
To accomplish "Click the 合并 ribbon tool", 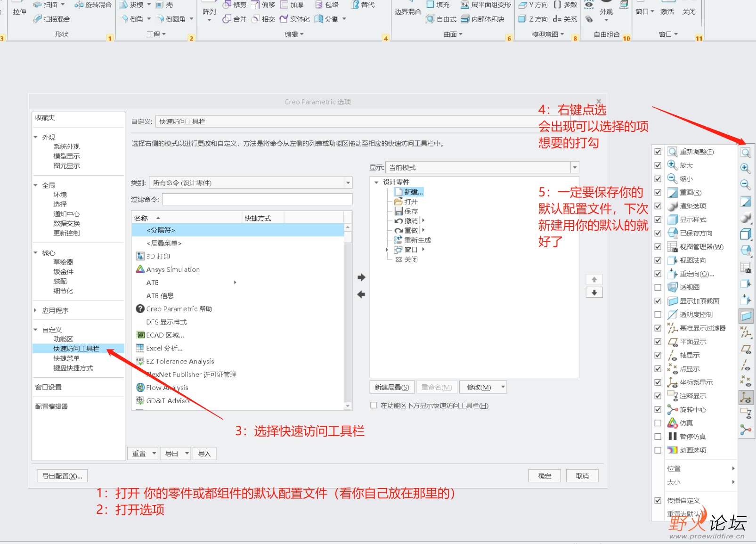I will pos(234,19).
